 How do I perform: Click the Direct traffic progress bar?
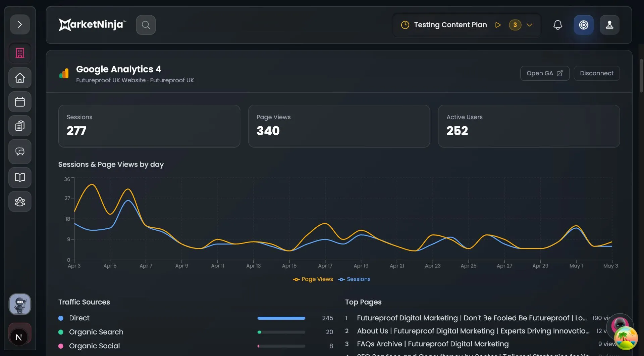281,318
